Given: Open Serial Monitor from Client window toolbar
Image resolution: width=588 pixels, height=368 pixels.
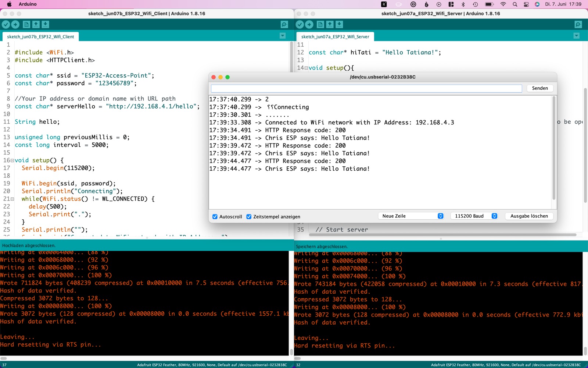Looking at the screenshot, I should click(284, 25).
